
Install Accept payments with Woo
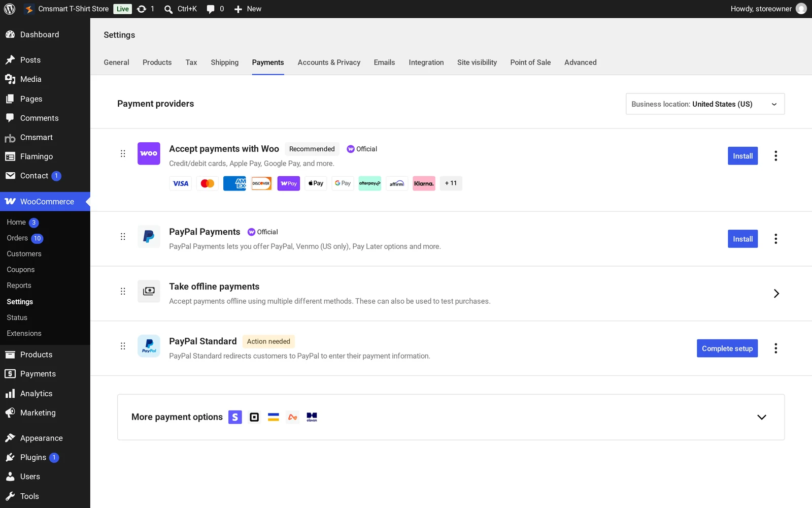pos(742,156)
